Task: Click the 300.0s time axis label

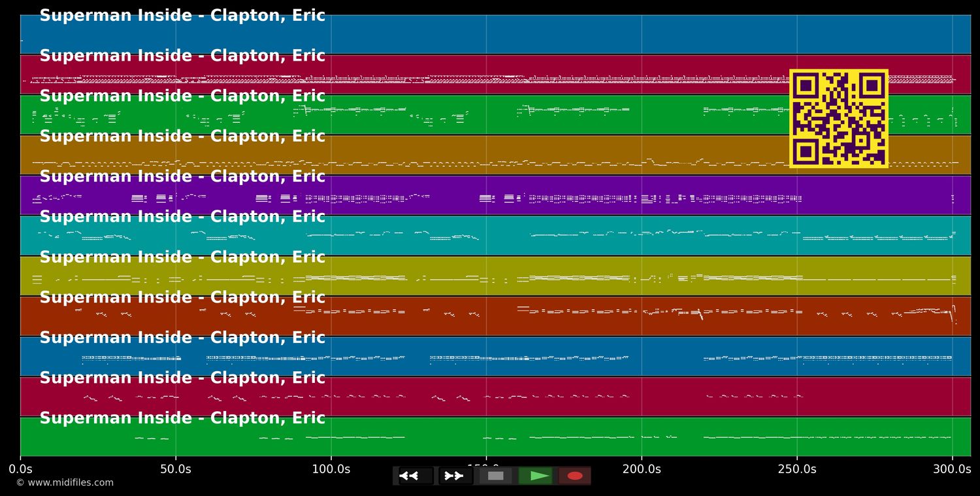Action: point(952,469)
